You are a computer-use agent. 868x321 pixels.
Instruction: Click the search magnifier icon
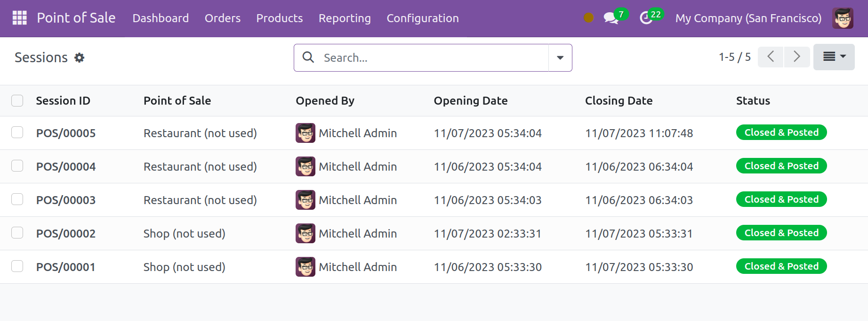(x=308, y=58)
